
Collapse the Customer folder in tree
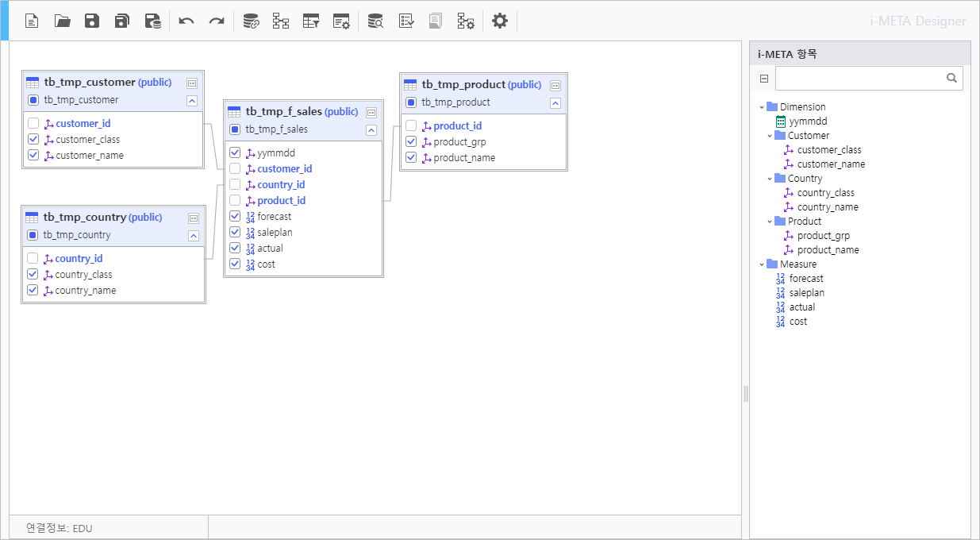click(770, 136)
